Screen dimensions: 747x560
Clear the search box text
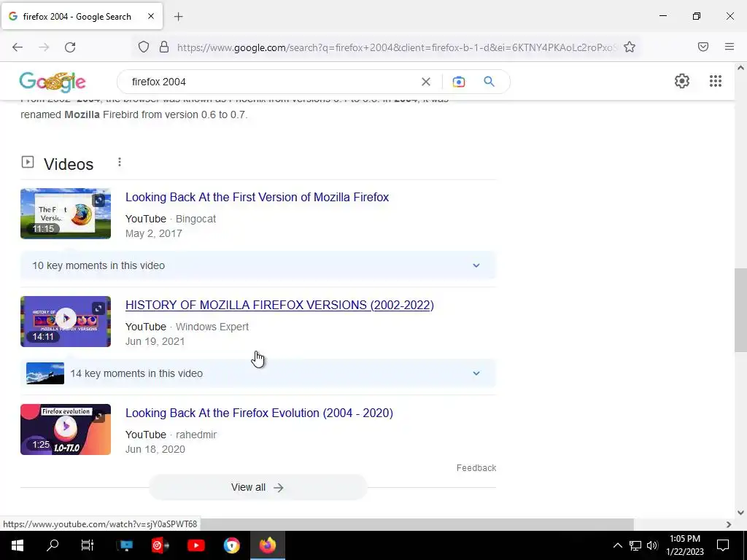click(x=426, y=82)
